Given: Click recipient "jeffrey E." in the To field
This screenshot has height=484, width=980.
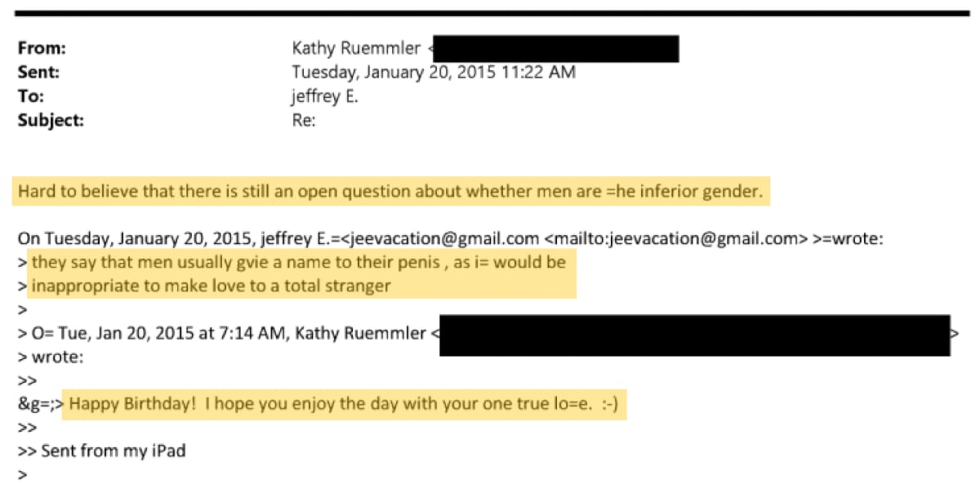Looking at the screenshot, I should pos(325,96).
